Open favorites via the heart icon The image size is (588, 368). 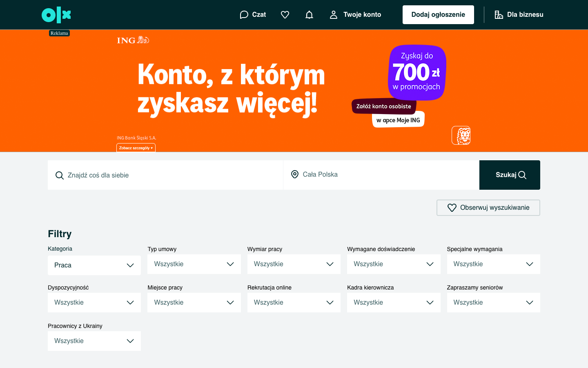(285, 15)
